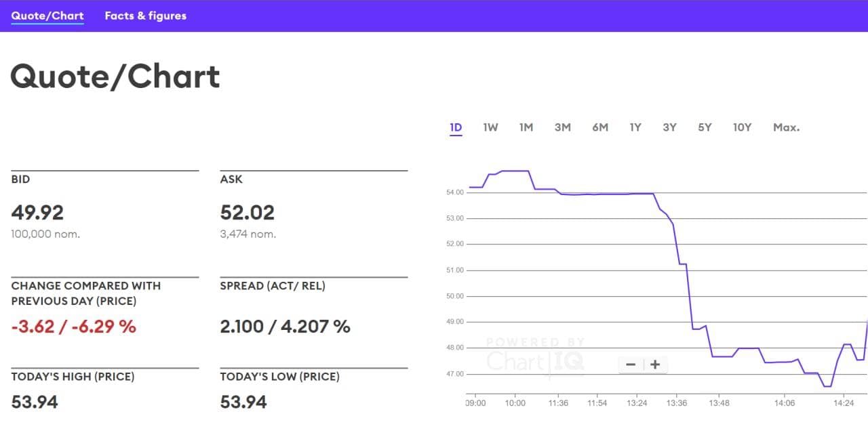868x437 pixels.
Task: Show the 1M chart period
Action: point(526,127)
